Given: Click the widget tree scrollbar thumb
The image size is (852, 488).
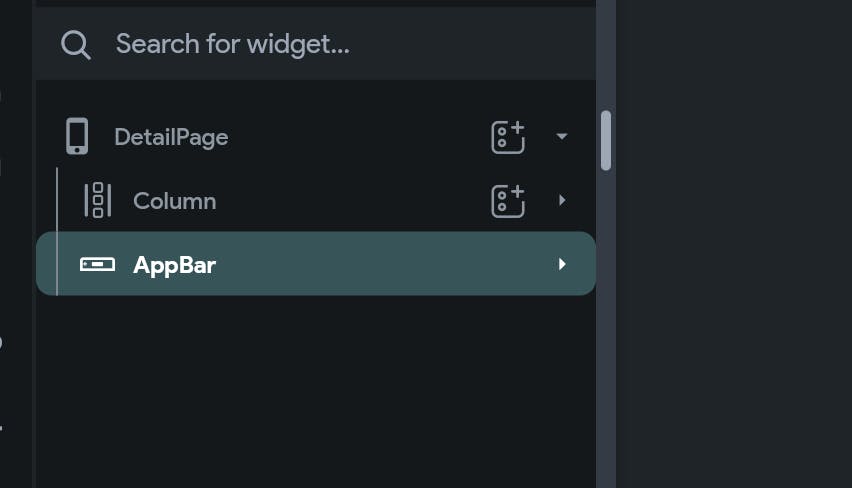Looking at the screenshot, I should click(x=606, y=140).
